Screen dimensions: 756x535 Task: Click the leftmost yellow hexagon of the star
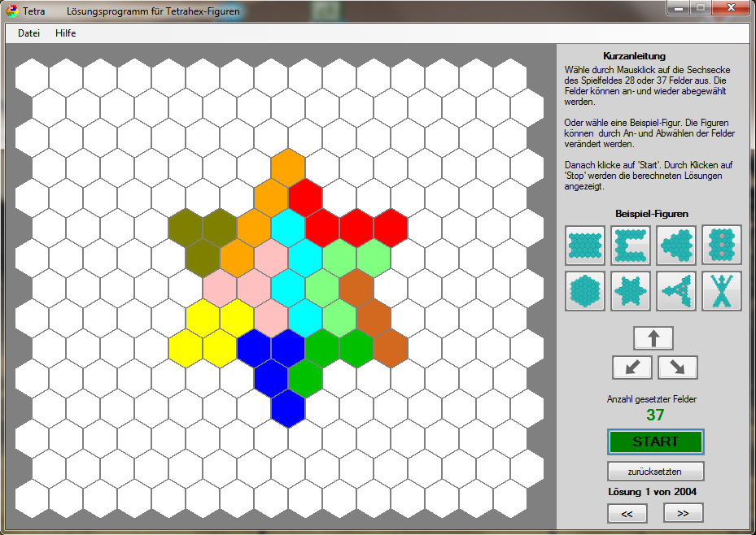[x=186, y=348]
